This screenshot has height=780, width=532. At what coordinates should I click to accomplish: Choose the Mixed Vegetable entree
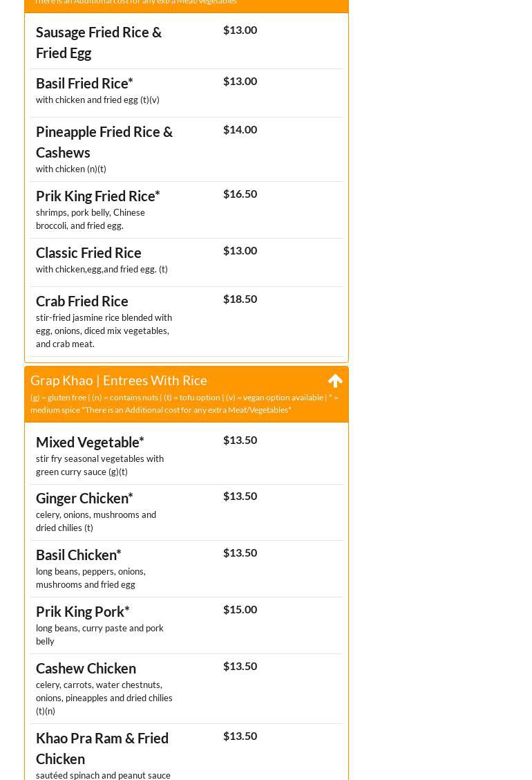[90, 442]
